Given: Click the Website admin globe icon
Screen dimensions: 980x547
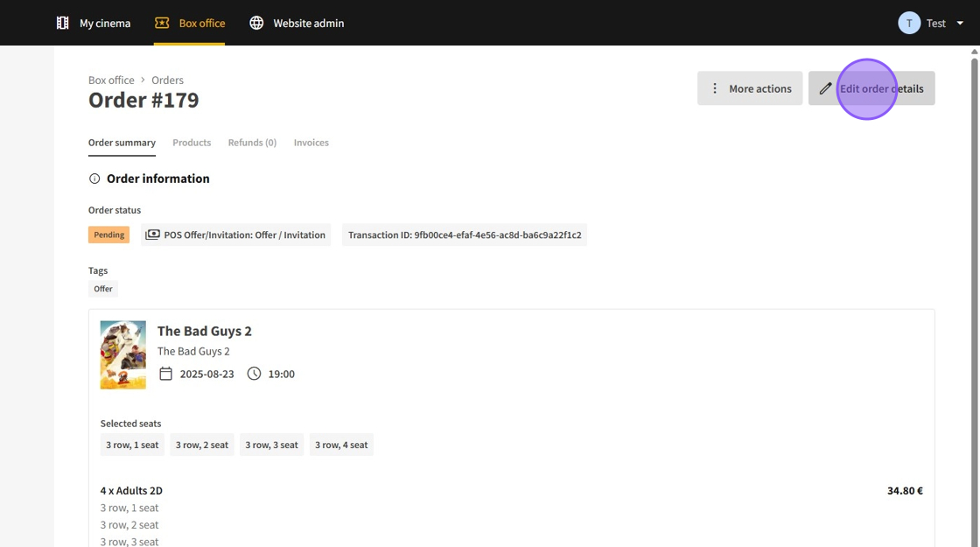Looking at the screenshot, I should 256,23.
